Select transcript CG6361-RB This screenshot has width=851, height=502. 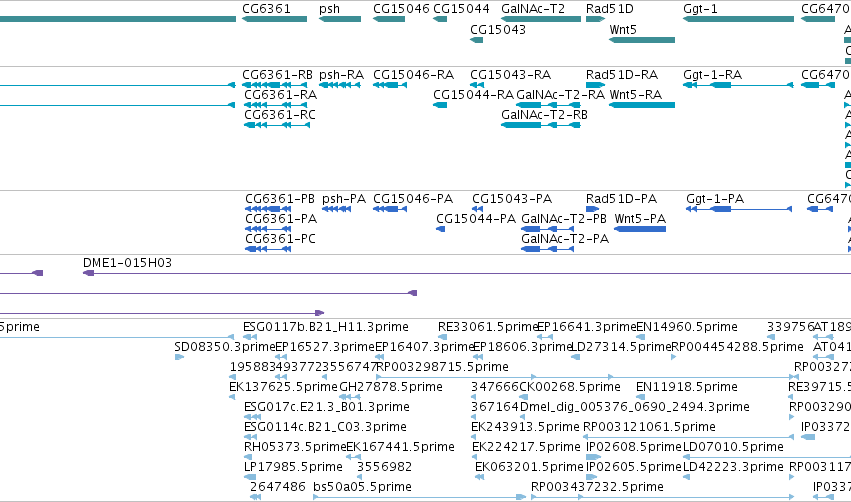[275, 85]
